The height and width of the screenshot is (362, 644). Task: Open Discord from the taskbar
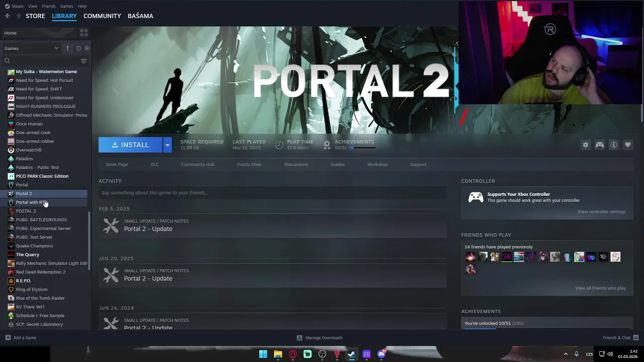(x=381, y=354)
